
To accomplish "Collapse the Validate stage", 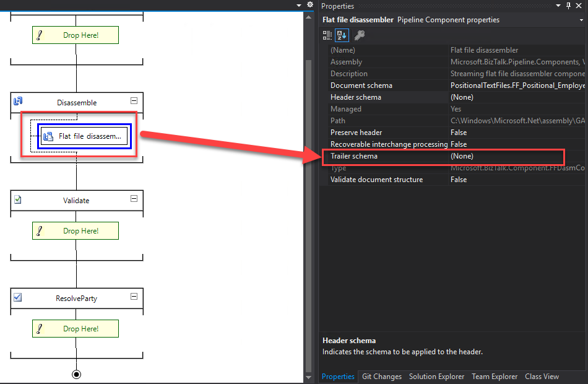I will 134,199.
